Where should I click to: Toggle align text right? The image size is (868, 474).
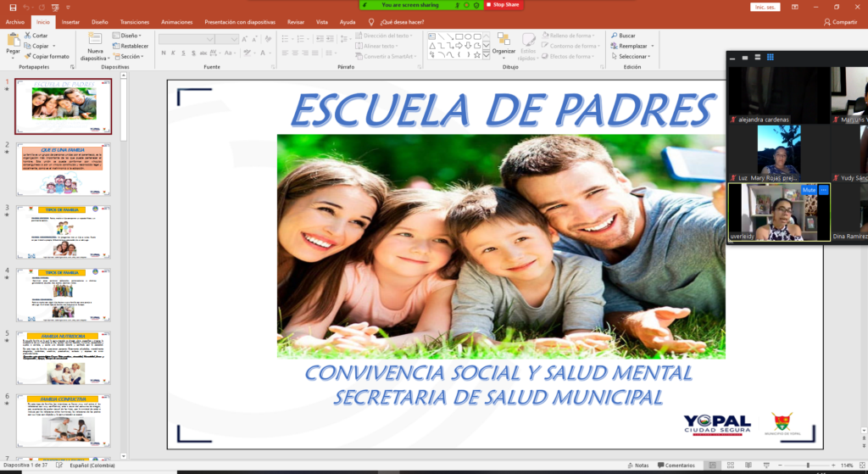point(305,53)
